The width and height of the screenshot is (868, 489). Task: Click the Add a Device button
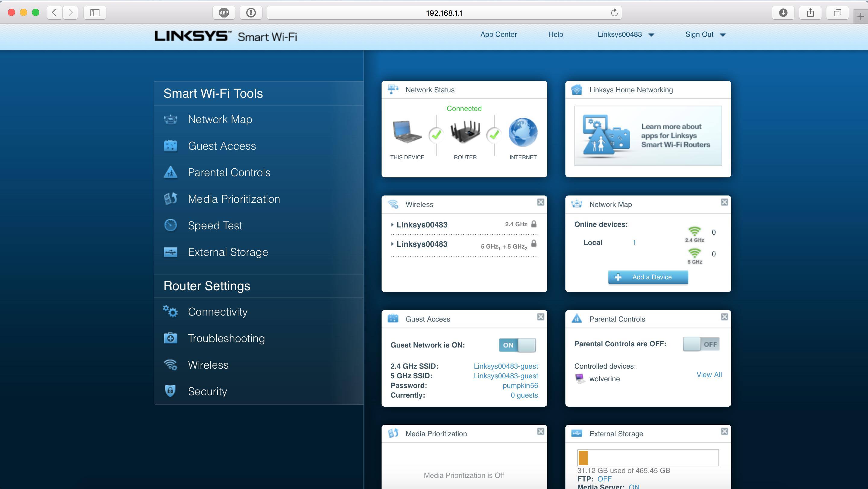[648, 277]
